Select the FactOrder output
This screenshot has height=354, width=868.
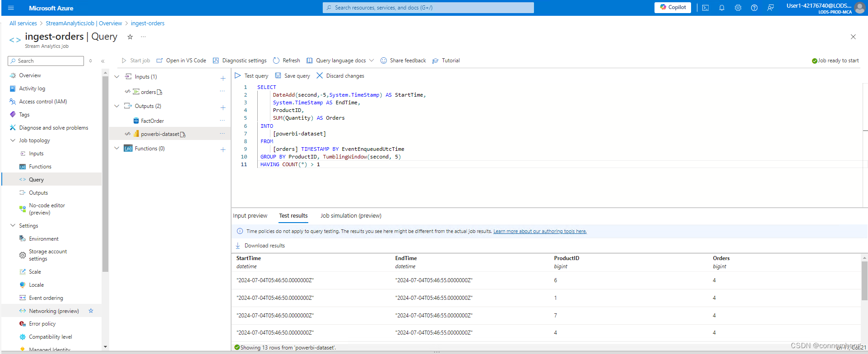coord(152,121)
